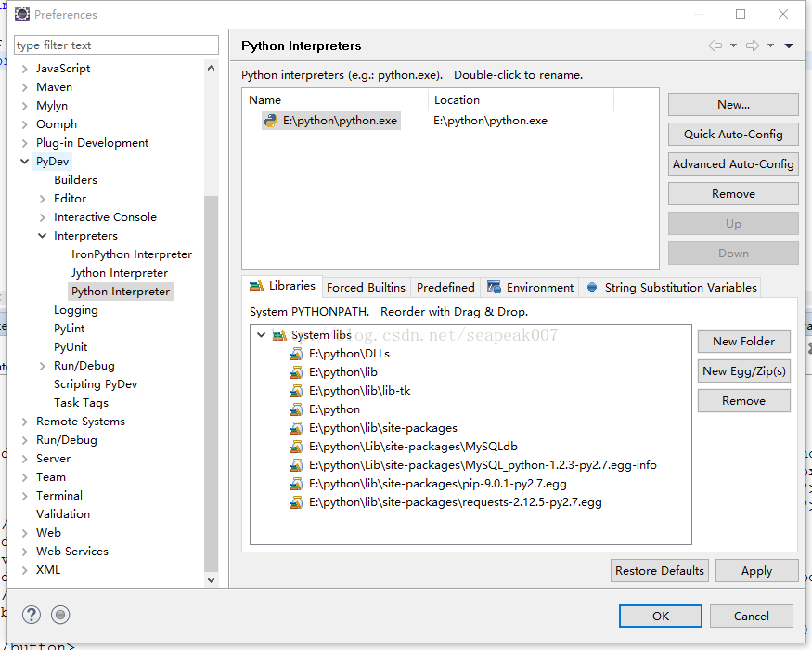Open the view menu triangle at top right
This screenshot has width=812, height=650.
789,45
